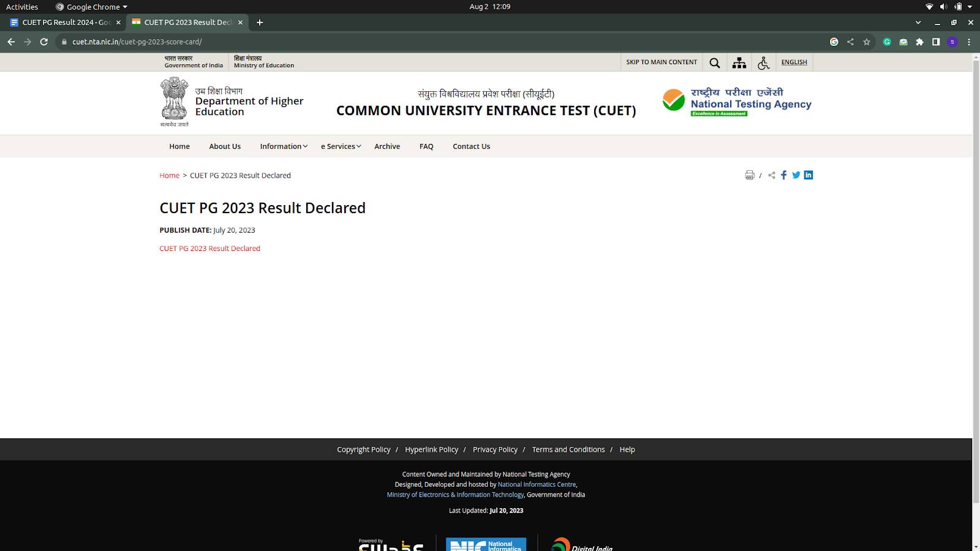
Task: Click the Ministry of Education header text
Action: coord(264,66)
